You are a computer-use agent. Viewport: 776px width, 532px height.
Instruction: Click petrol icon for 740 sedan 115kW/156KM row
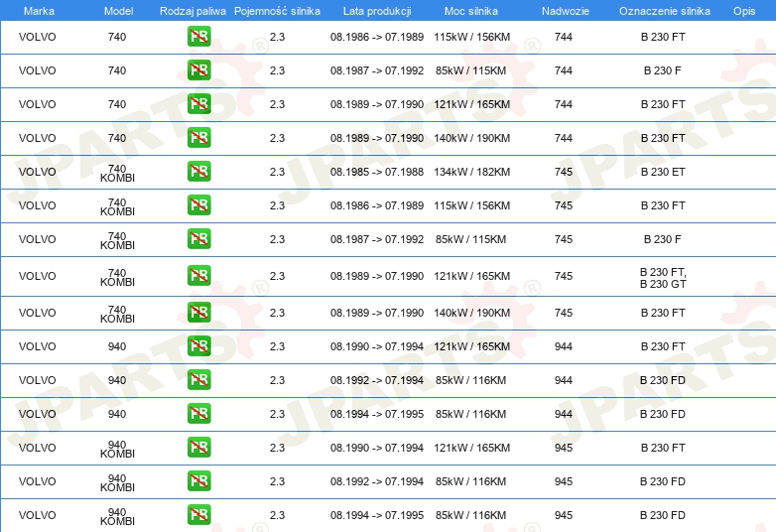[198, 37]
